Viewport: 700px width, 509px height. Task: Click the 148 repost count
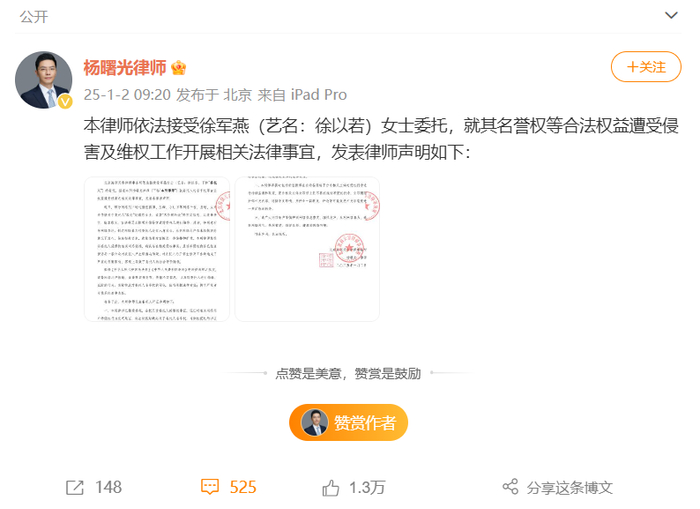coord(108,487)
